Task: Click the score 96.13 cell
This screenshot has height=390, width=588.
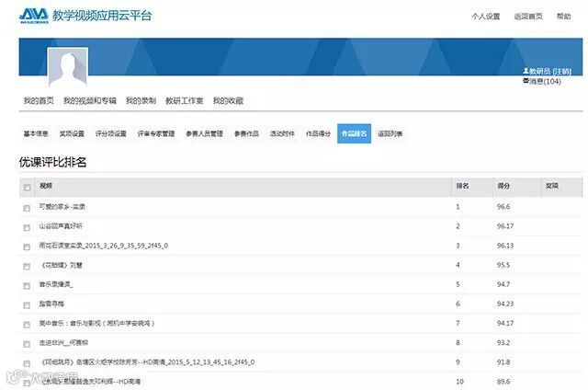Action: [x=505, y=246]
